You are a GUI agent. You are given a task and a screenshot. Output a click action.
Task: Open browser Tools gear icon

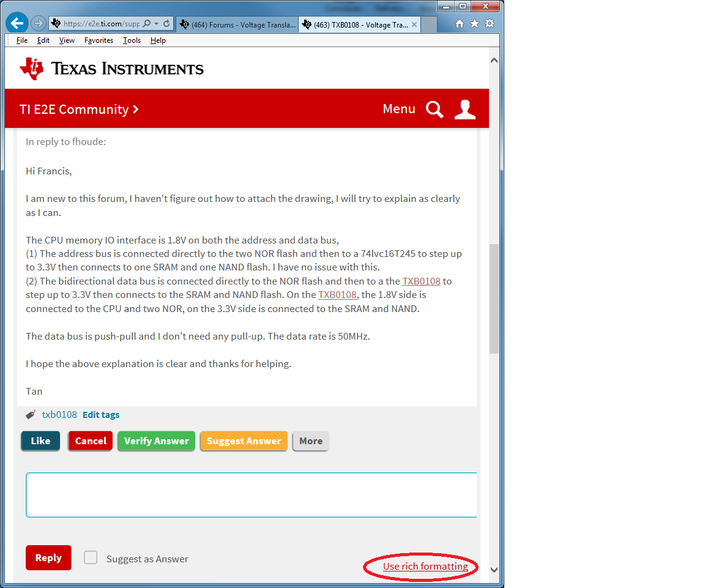tap(490, 23)
